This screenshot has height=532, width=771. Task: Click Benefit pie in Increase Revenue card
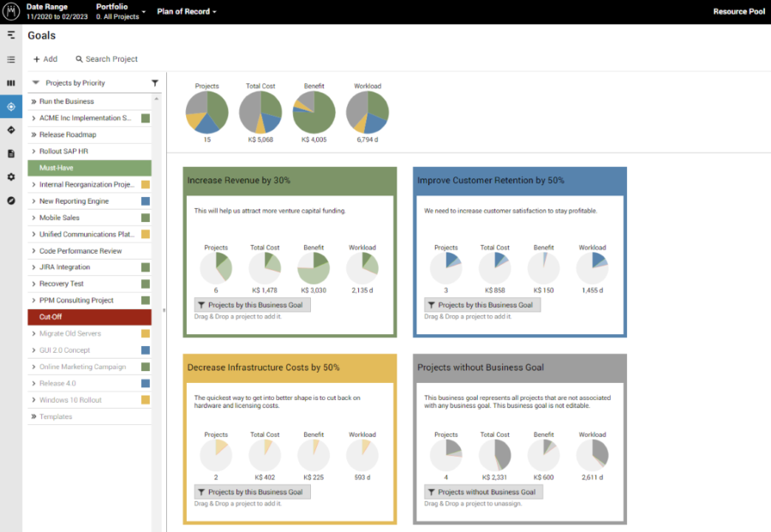314,268
